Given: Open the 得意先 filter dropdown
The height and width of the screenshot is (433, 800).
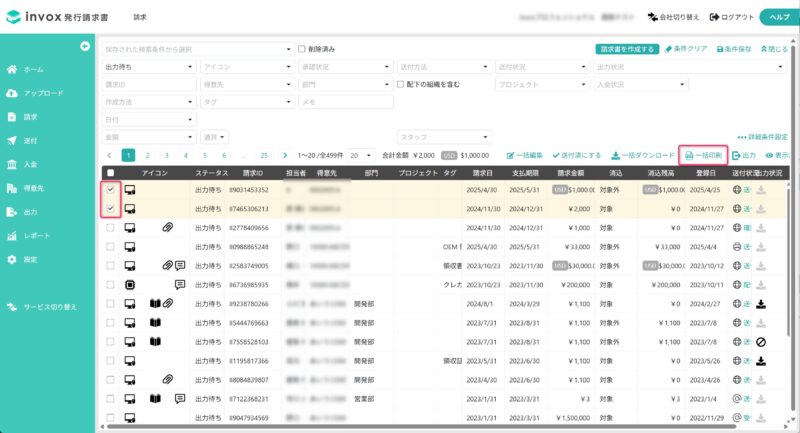Looking at the screenshot, I should [247, 84].
